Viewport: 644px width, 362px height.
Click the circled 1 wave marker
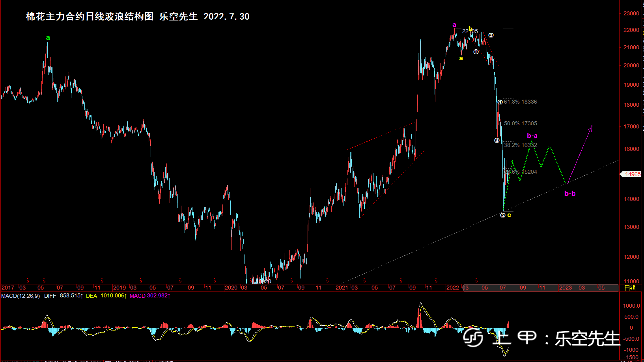[476, 52]
